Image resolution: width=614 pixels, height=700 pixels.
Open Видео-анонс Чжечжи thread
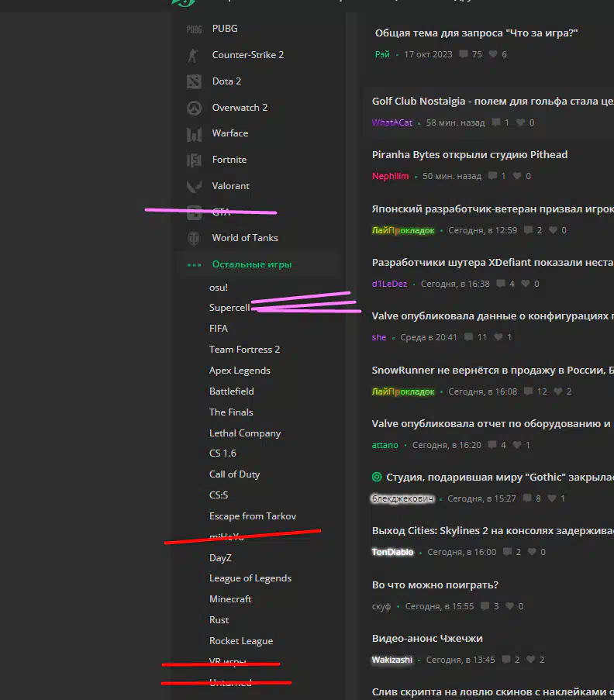tap(427, 639)
